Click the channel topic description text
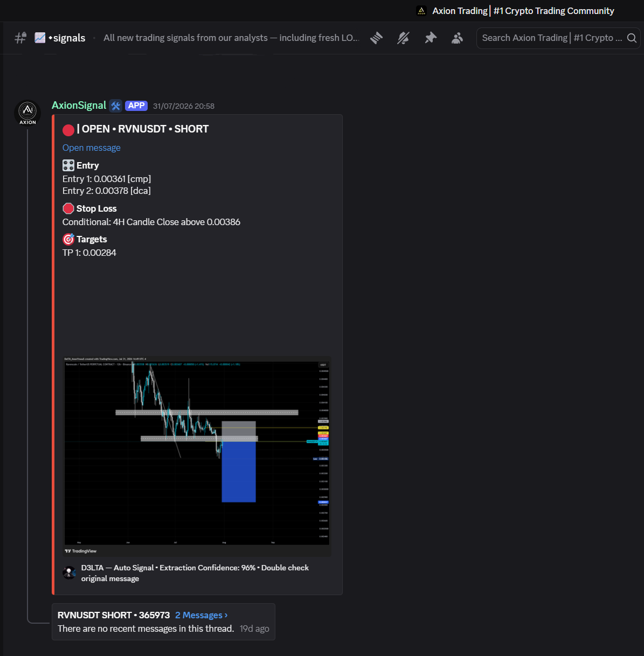The height and width of the screenshot is (656, 644). tap(231, 38)
